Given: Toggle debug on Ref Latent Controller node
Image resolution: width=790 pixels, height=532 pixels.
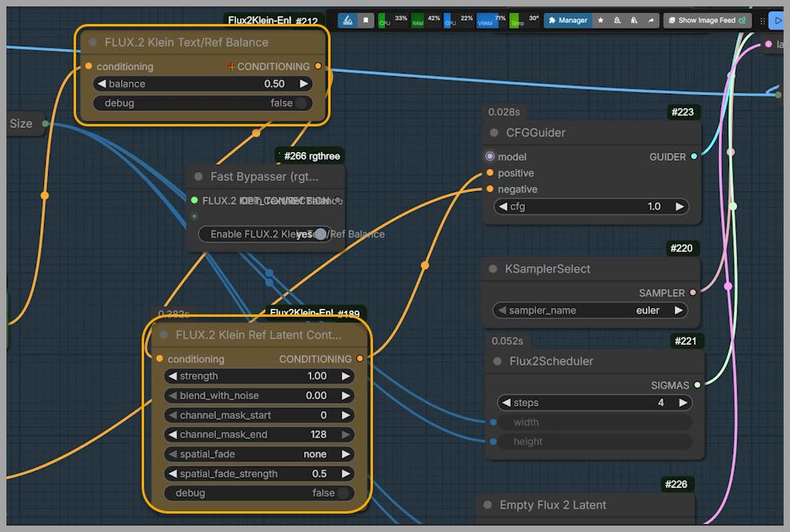Looking at the screenshot, I should pos(343,494).
